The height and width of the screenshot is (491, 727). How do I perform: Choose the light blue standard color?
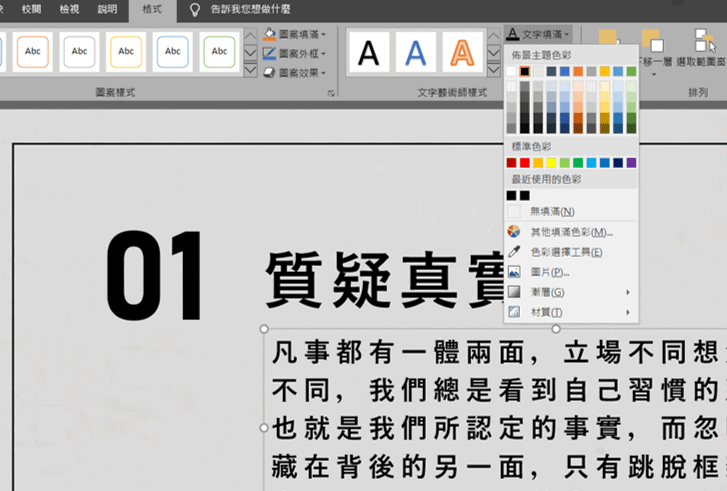[x=592, y=163]
